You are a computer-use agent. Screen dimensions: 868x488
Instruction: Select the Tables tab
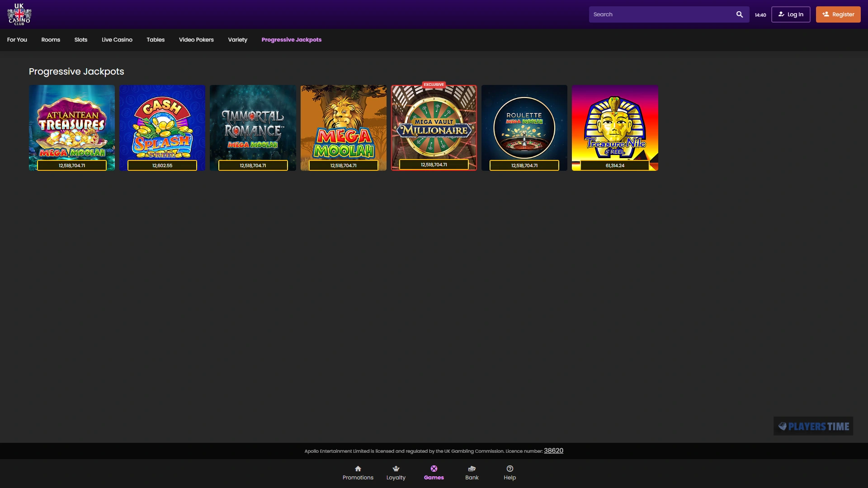pos(156,40)
